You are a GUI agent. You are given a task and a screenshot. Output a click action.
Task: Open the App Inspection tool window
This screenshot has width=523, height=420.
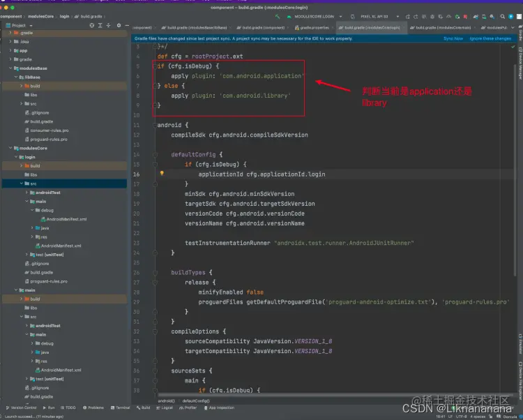[219, 407]
